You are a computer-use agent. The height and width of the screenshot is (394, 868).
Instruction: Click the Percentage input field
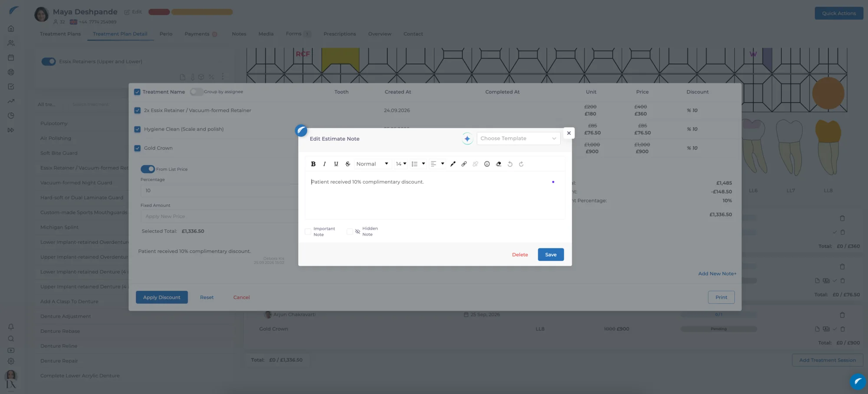219,190
